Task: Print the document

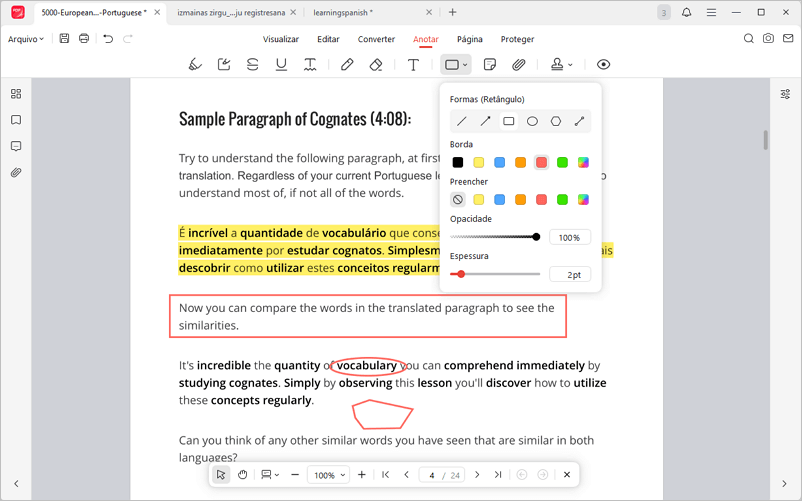Action: [84, 38]
